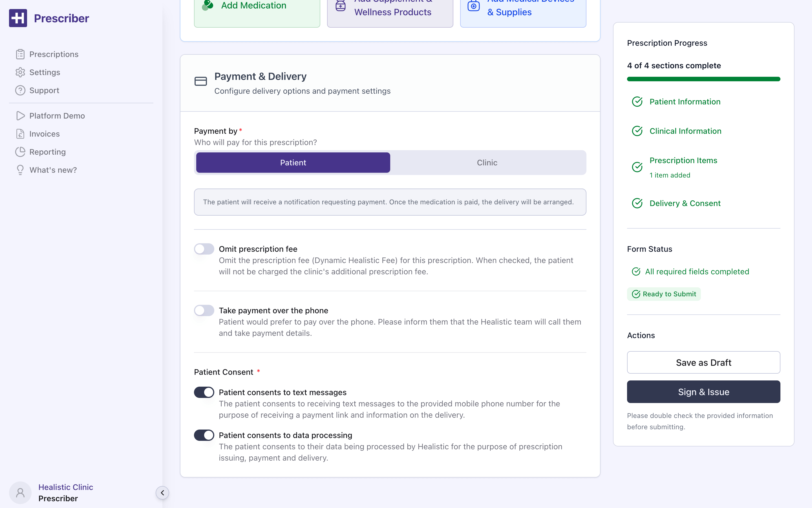Enable Take payment over the phone toggle
This screenshot has width=812, height=508.
click(x=204, y=310)
